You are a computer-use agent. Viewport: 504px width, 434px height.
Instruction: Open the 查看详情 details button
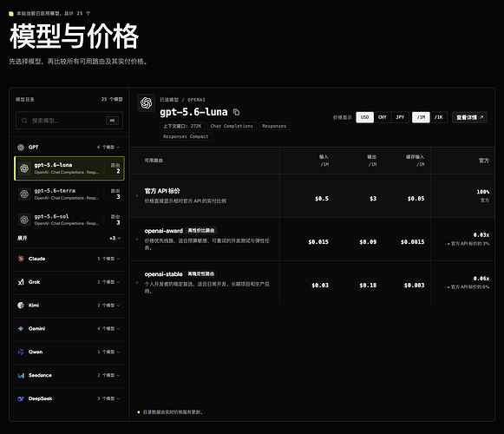(469, 117)
